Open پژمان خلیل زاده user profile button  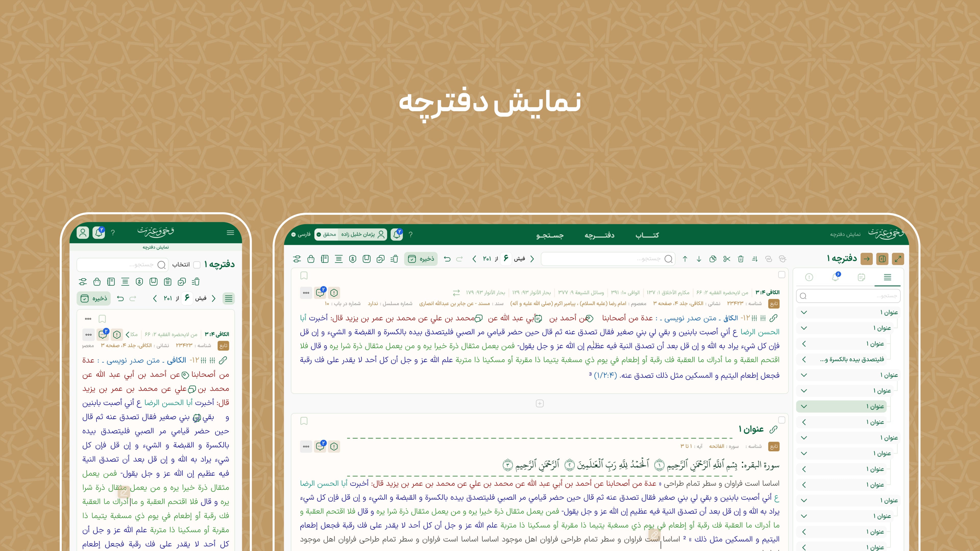tap(363, 234)
